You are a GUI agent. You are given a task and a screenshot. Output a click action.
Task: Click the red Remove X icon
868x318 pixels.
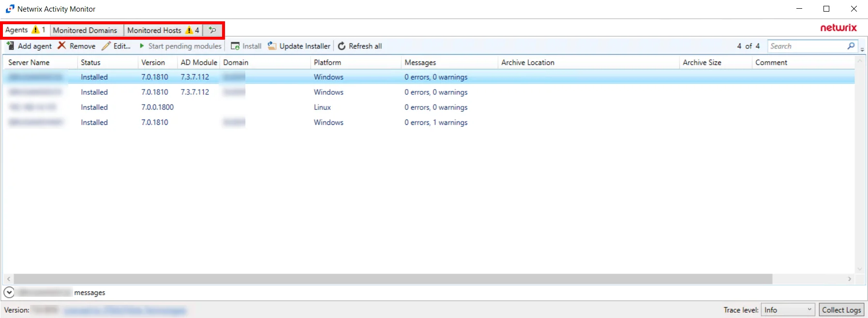point(62,45)
